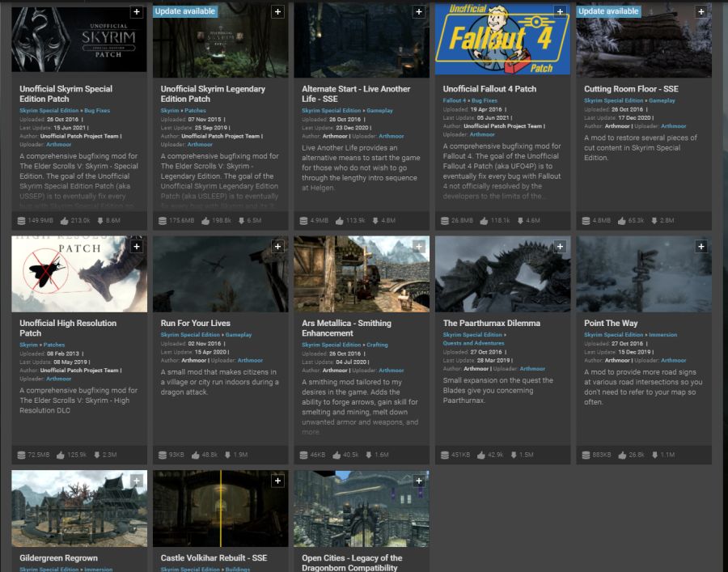This screenshot has height=572, width=728.
Task: Open the Unofficial Fallout 4 Patch thumbnail image
Action: pos(502,40)
